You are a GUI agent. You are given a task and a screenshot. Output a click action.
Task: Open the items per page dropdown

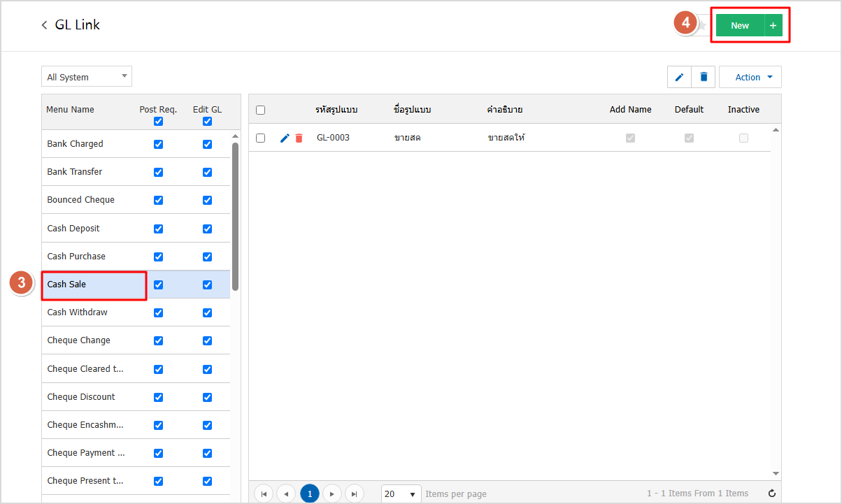[401, 494]
